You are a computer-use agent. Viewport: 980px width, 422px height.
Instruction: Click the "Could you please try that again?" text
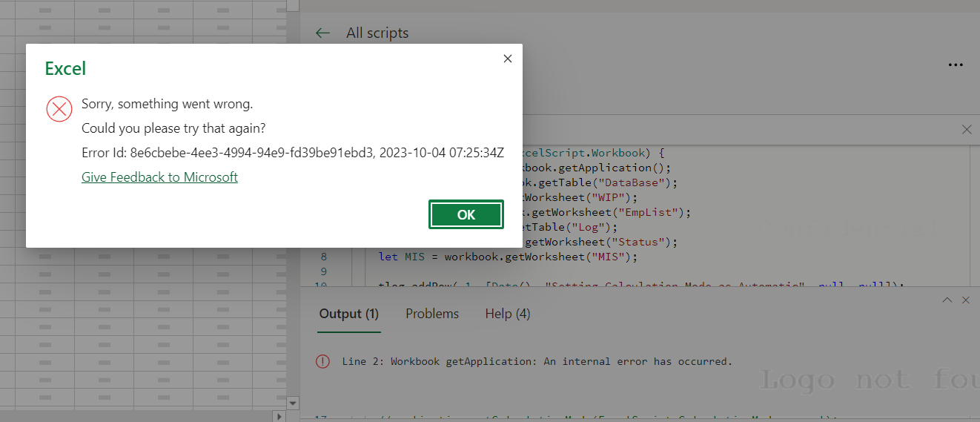173,128
